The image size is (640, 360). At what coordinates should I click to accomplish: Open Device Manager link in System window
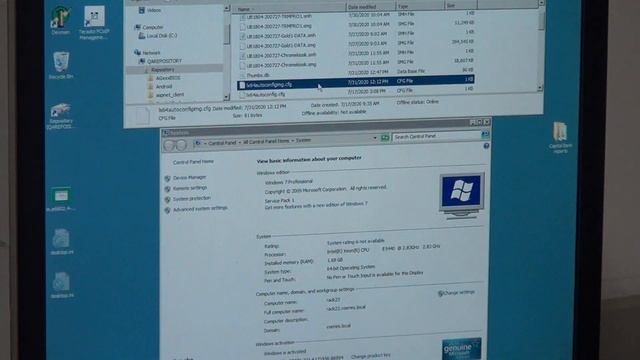(189, 178)
